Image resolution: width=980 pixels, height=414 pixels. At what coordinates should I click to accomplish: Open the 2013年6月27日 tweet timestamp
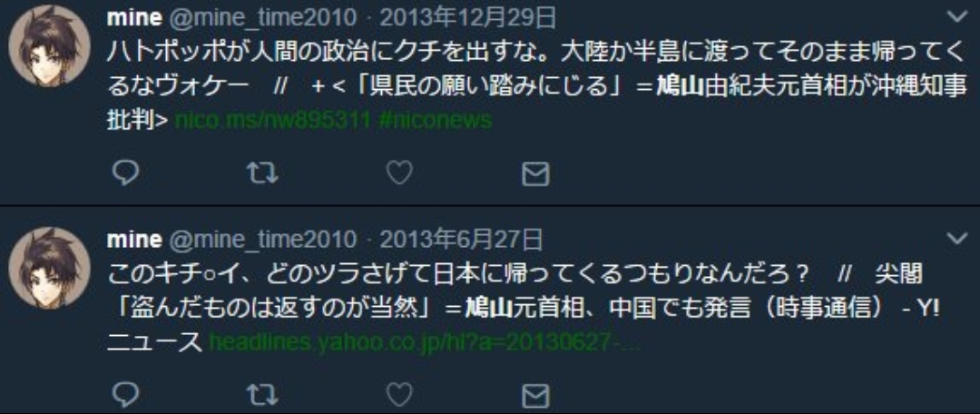click(461, 239)
